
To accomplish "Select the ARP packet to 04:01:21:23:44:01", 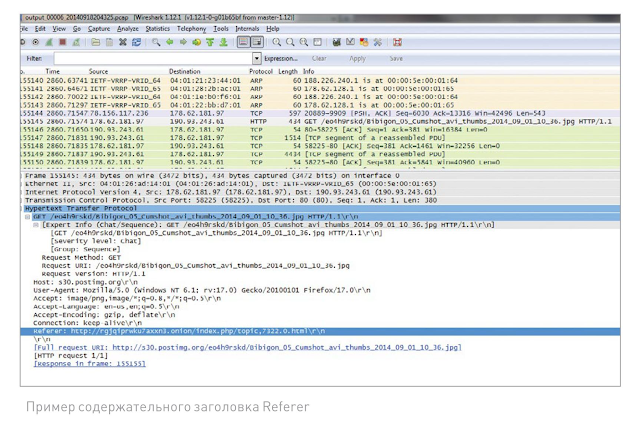I will tap(320, 81).
